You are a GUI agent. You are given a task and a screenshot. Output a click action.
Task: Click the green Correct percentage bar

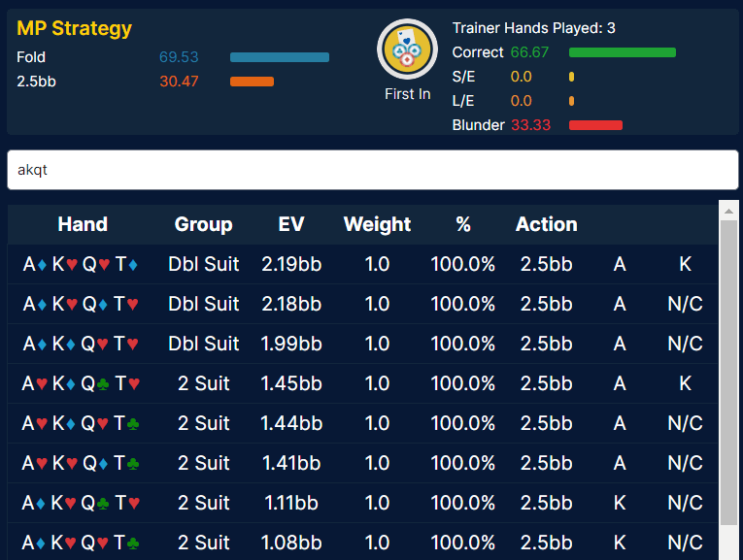[622, 52]
